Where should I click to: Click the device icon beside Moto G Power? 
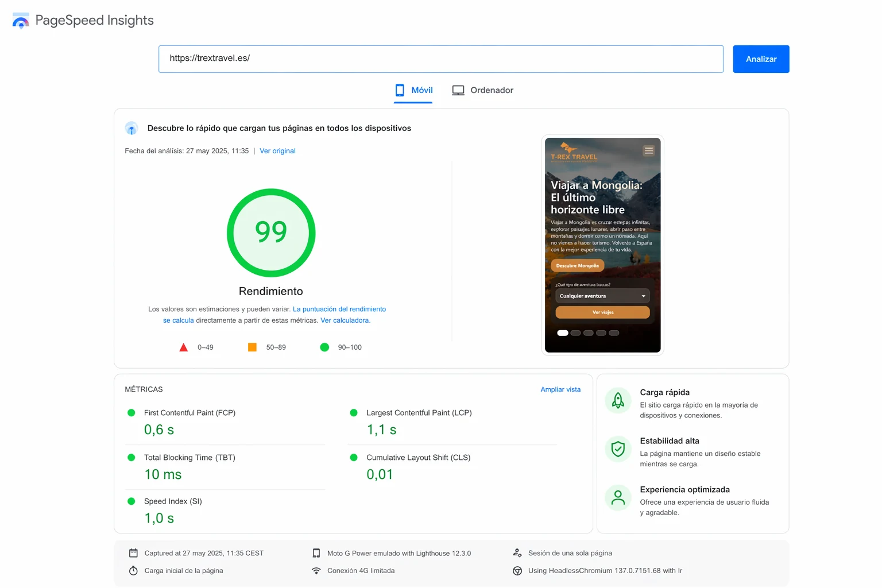tap(316, 553)
